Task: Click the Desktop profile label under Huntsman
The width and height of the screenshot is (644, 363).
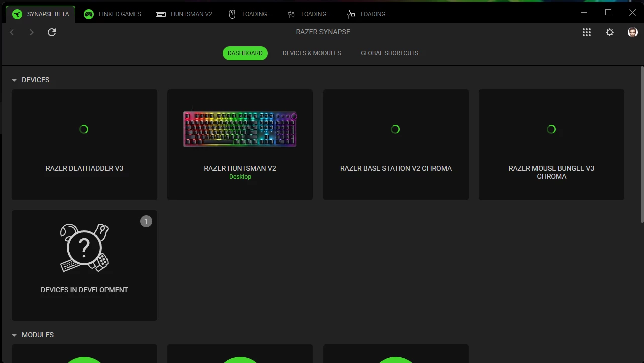Action: point(240,177)
